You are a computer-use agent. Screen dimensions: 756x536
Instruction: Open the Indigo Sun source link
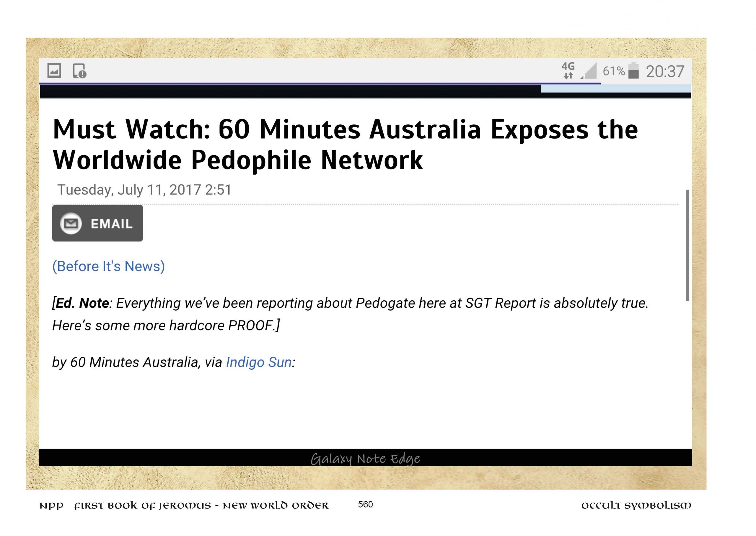coord(259,362)
